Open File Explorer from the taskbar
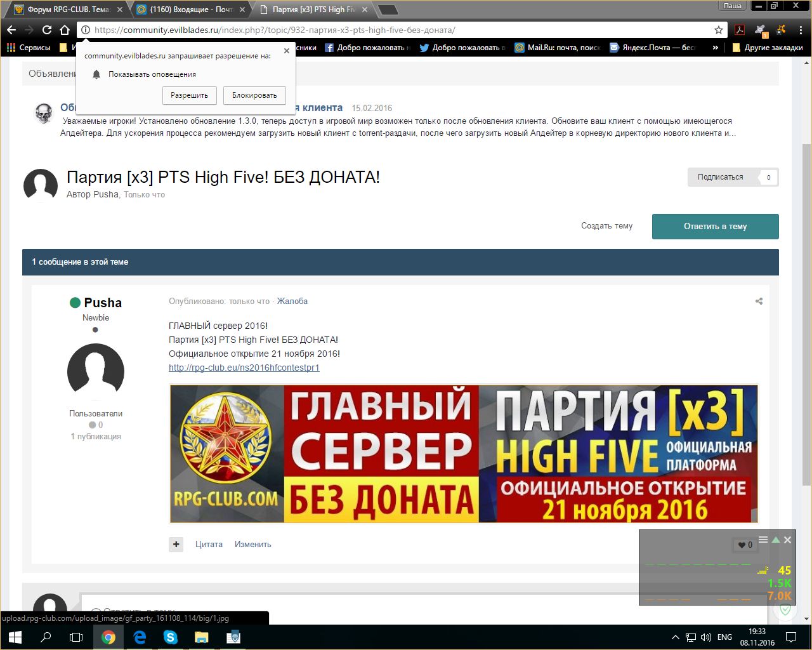This screenshot has width=812, height=650. pyautogui.click(x=201, y=637)
